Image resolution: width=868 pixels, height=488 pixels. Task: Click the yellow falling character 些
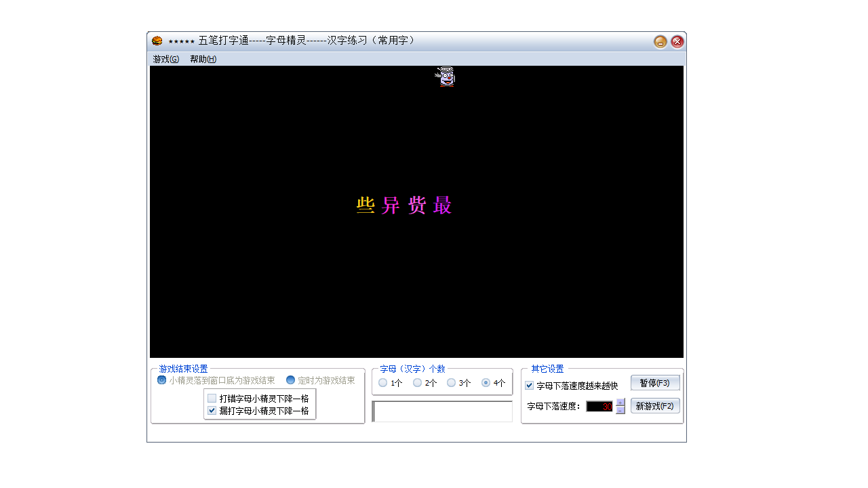pyautogui.click(x=366, y=205)
